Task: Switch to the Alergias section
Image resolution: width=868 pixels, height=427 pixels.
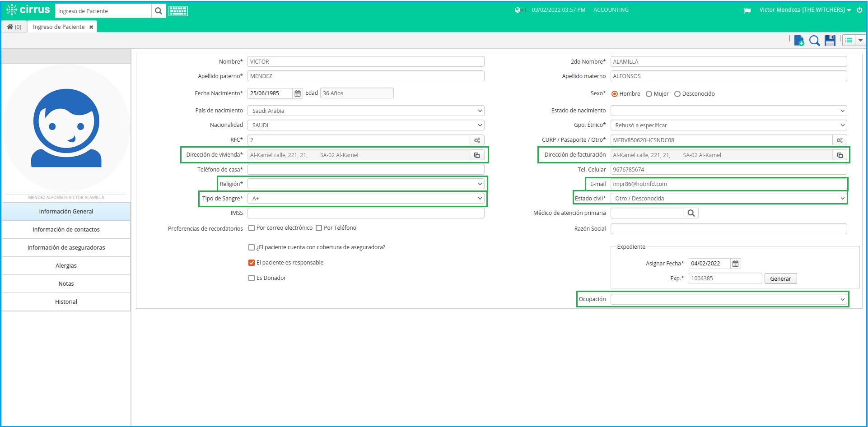Action: (x=66, y=266)
